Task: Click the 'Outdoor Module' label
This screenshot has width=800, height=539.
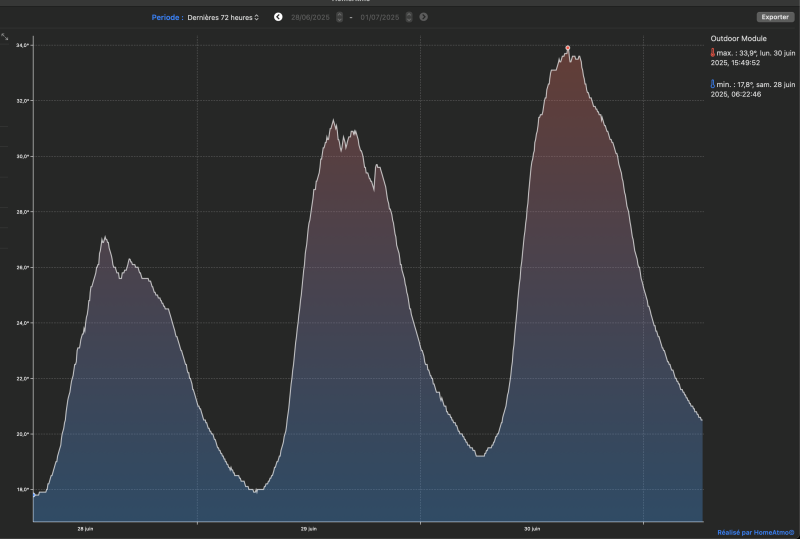Action: [x=738, y=38]
